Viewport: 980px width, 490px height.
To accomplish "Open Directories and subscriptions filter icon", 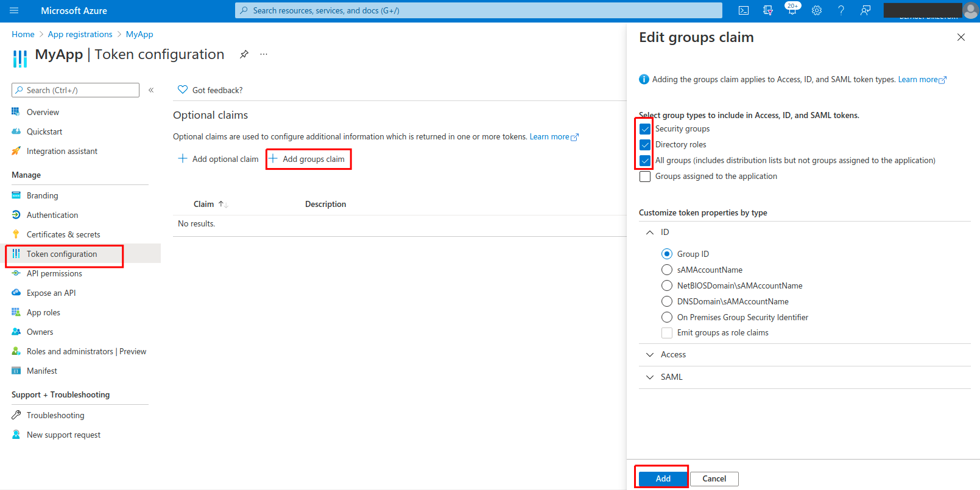I will pos(768,10).
